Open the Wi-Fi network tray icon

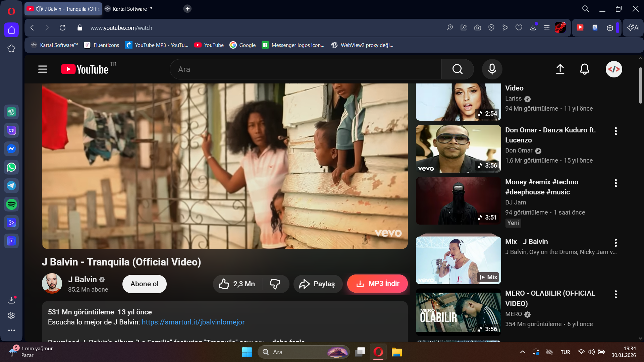pos(581,352)
